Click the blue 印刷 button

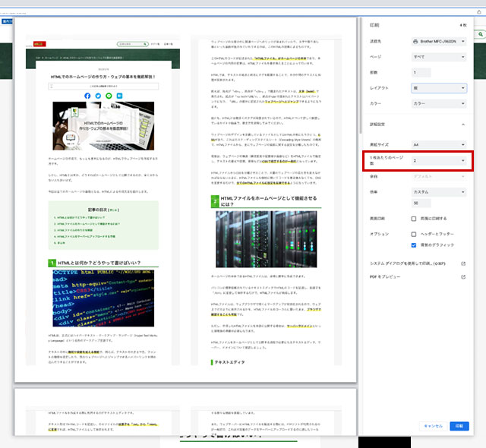459,426
